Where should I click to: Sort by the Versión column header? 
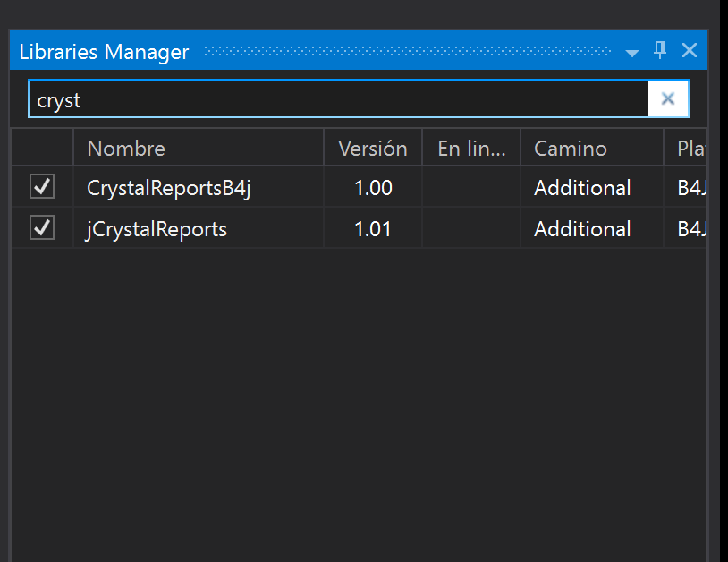[372, 149]
